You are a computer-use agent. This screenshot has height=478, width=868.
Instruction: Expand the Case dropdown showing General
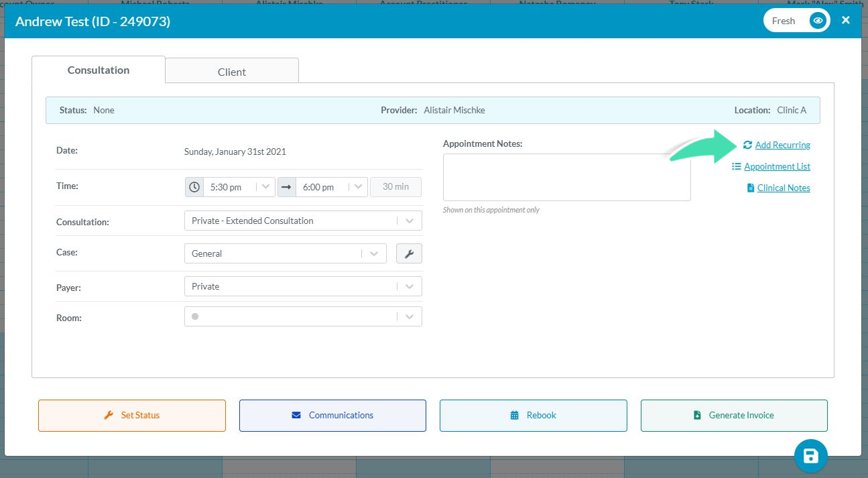tap(286, 253)
